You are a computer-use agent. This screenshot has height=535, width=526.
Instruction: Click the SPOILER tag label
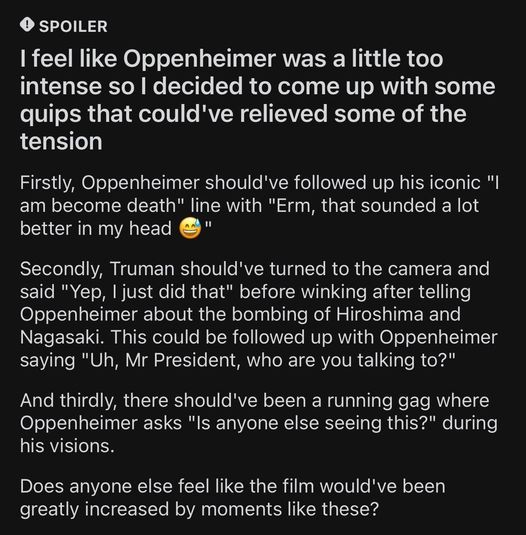pyautogui.click(x=73, y=27)
